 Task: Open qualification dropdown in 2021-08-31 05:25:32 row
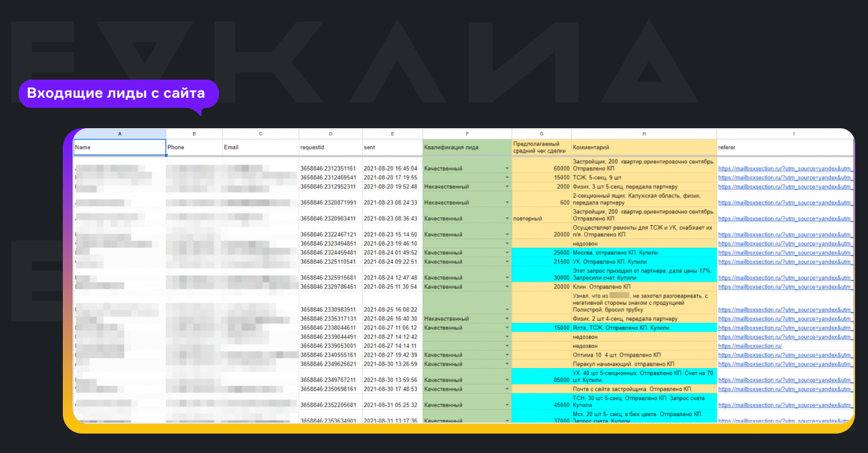(x=507, y=405)
